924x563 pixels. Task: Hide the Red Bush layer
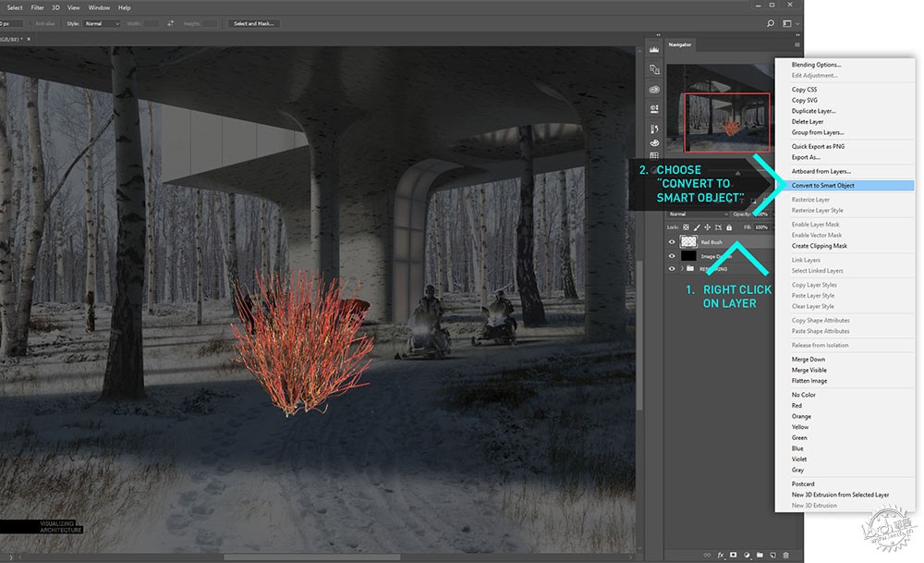click(x=671, y=241)
